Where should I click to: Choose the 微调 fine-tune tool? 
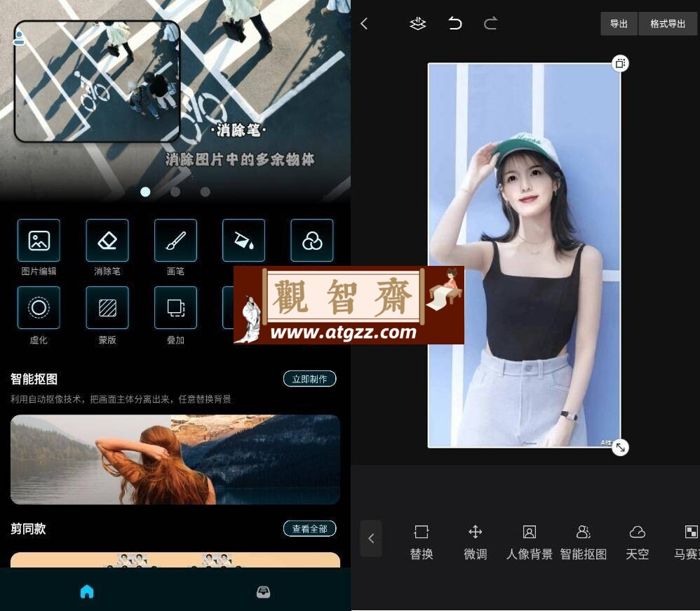click(476, 542)
